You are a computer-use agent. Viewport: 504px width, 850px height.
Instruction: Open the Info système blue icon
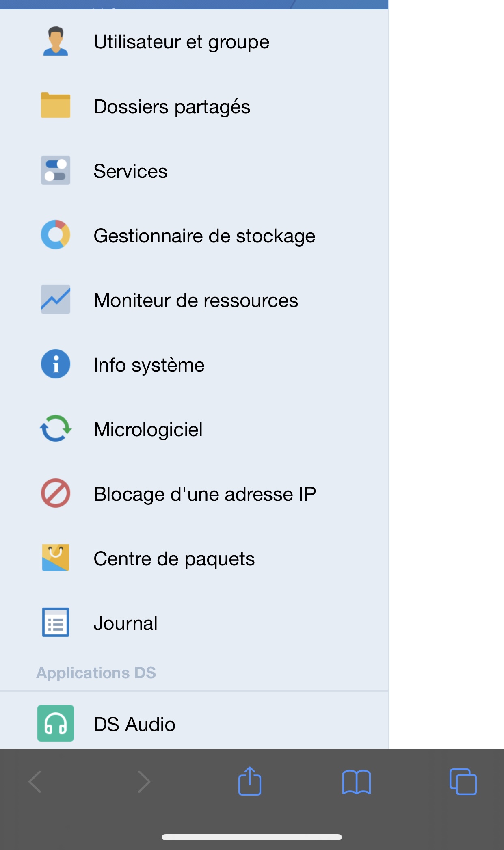tap(56, 364)
